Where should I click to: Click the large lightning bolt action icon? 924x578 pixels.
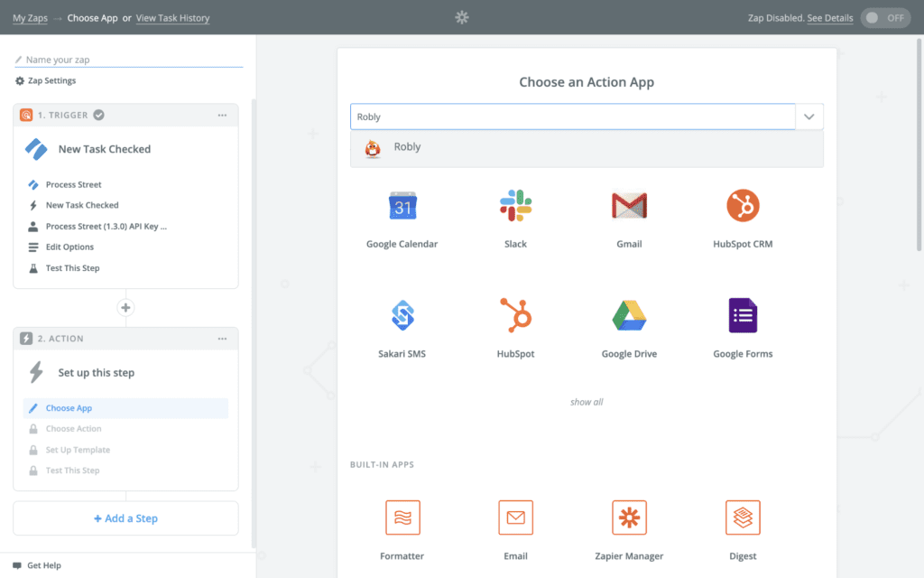[x=36, y=373]
